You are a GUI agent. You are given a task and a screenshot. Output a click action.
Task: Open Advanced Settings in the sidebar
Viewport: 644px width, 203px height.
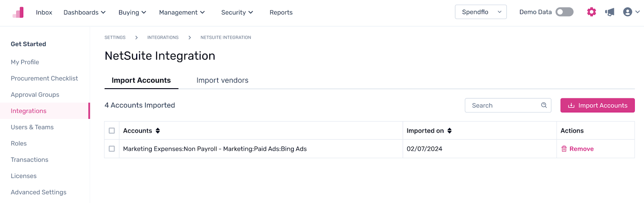[39, 192]
